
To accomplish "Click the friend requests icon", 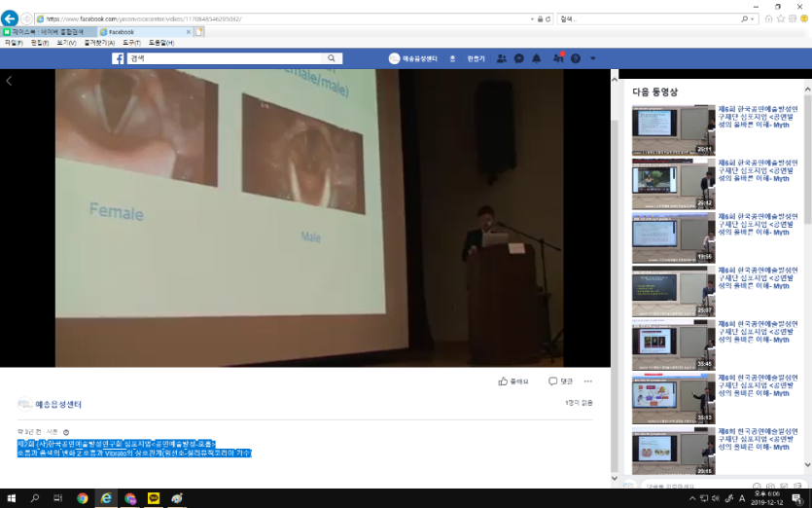I will click(501, 58).
